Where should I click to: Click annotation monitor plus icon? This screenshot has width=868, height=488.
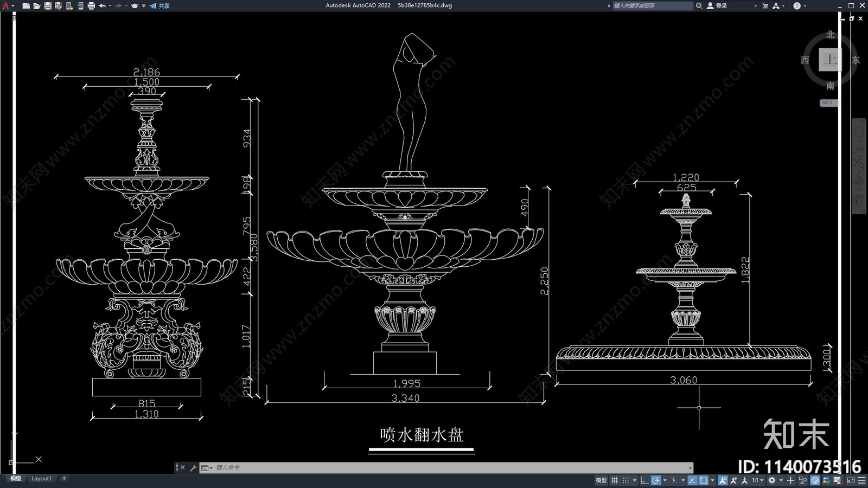tap(790, 480)
